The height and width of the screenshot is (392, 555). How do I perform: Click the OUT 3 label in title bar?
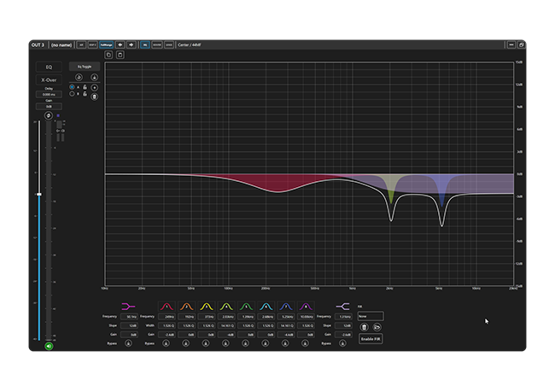tap(38, 45)
